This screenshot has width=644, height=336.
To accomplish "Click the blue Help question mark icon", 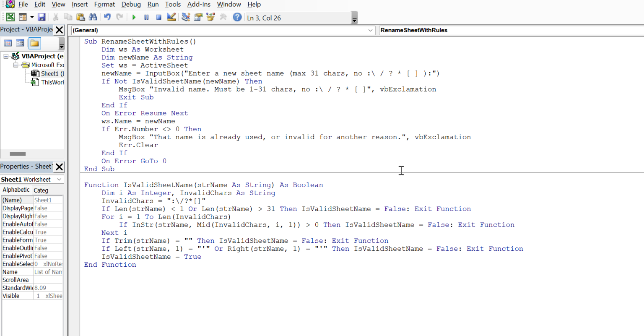I will coord(237,17).
